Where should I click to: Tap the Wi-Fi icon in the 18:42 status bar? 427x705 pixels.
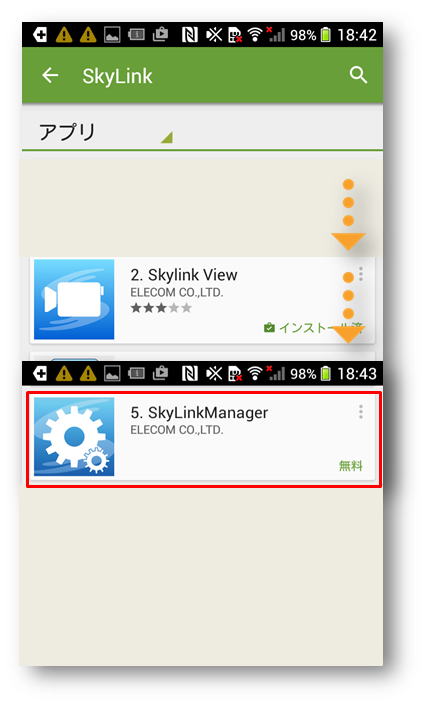(255, 35)
